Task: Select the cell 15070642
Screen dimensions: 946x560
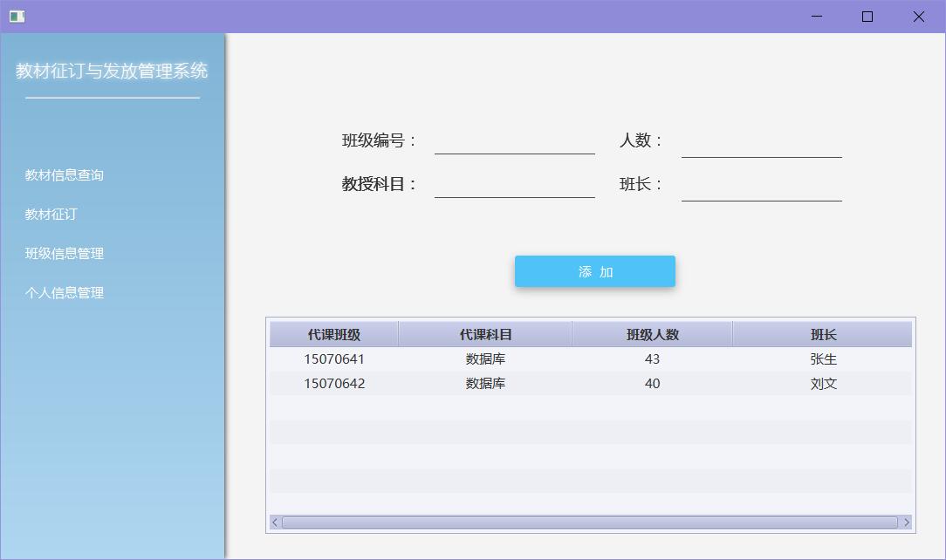Action: tap(333, 384)
